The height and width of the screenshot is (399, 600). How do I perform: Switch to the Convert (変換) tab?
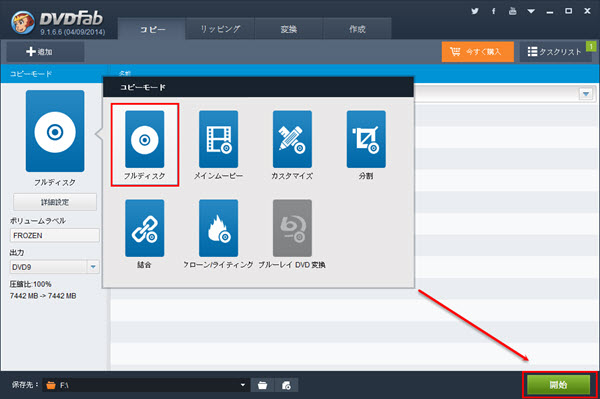(289, 29)
